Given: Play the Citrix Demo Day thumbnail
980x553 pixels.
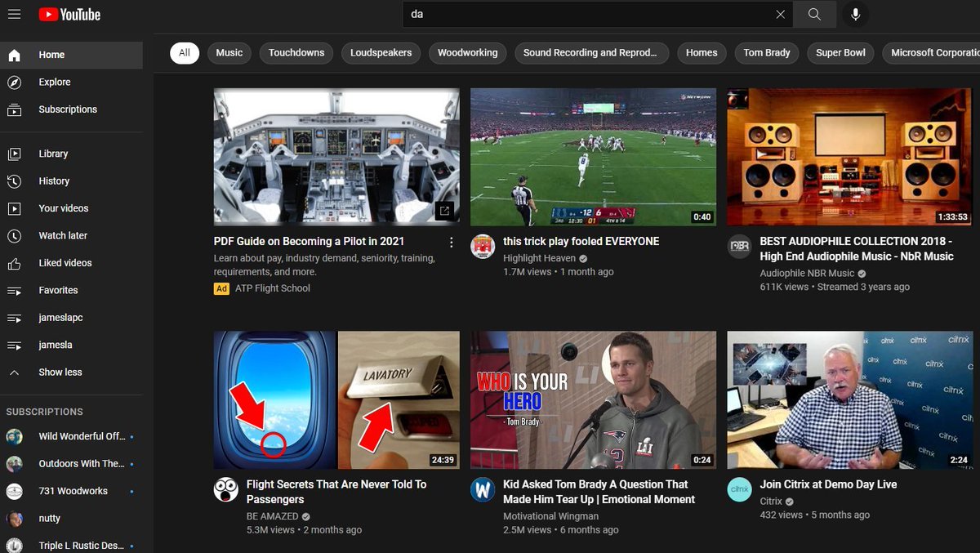Looking at the screenshot, I should 850,400.
